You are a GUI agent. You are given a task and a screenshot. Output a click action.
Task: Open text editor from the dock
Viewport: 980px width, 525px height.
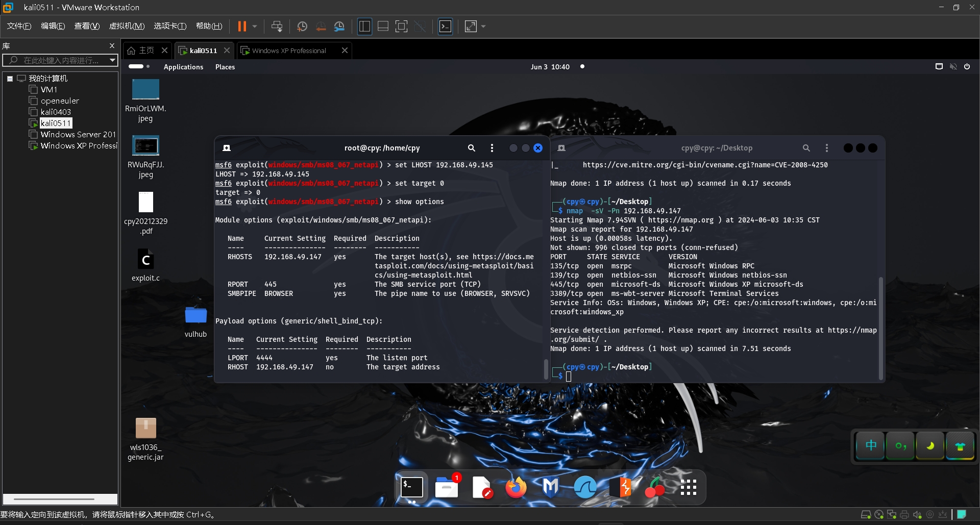point(481,487)
